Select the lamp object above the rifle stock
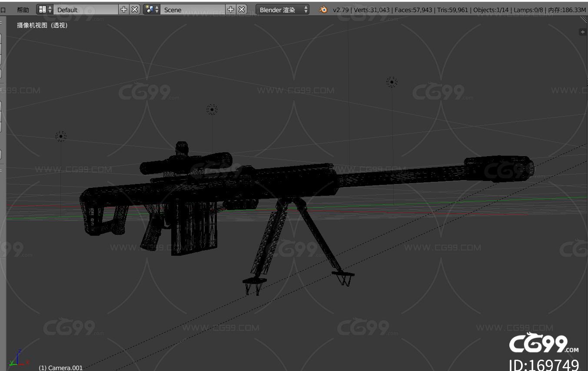Viewport: 588px width, 371px height. coord(61,136)
